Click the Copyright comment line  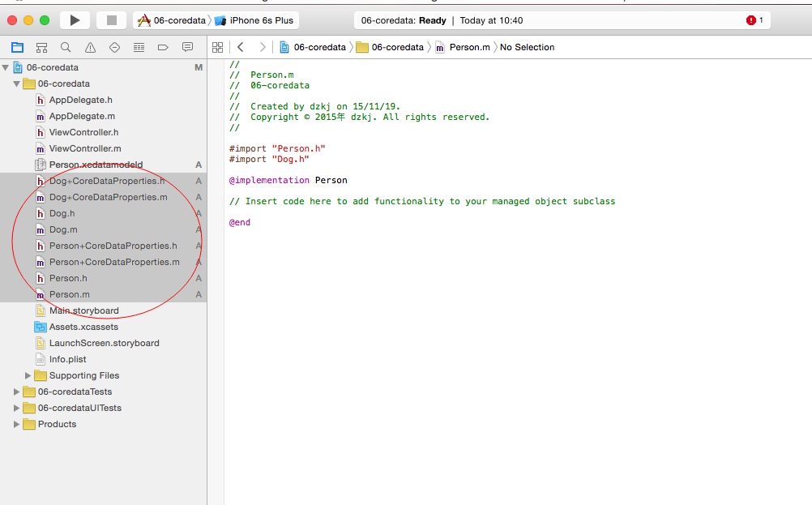[x=359, y=117]
